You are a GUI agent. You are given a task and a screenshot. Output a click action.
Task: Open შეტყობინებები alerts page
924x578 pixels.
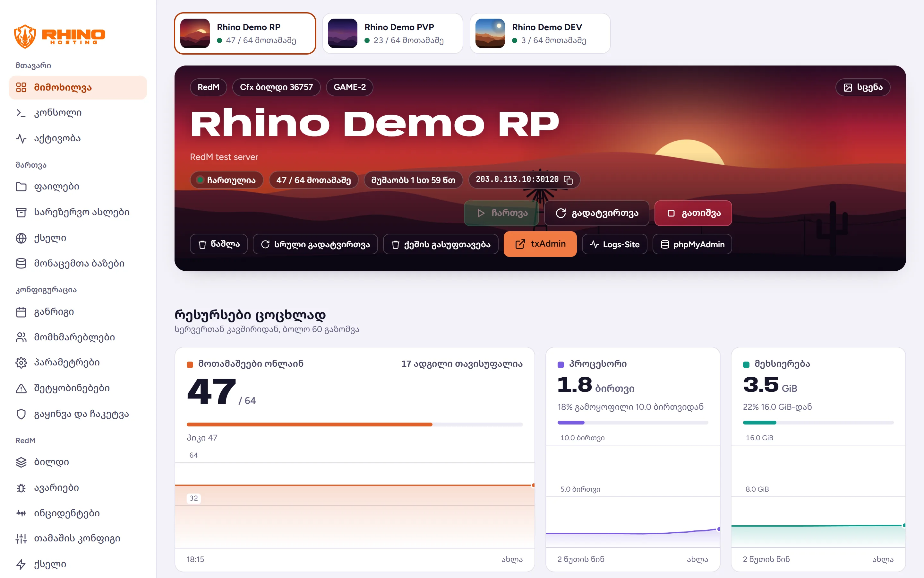(x=78, y=388)
